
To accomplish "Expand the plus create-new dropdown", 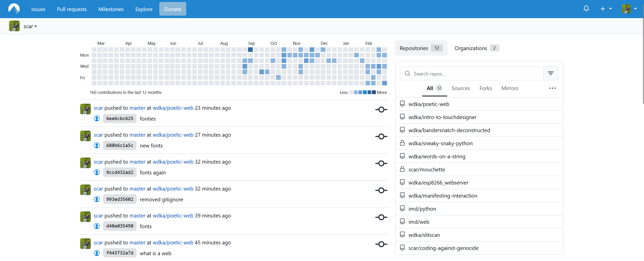I will click(x=606, y=9).
